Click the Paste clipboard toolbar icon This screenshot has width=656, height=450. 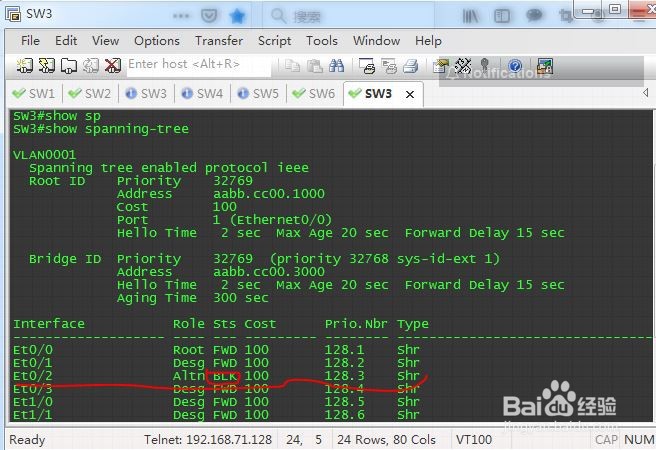[x=314, y=66]
